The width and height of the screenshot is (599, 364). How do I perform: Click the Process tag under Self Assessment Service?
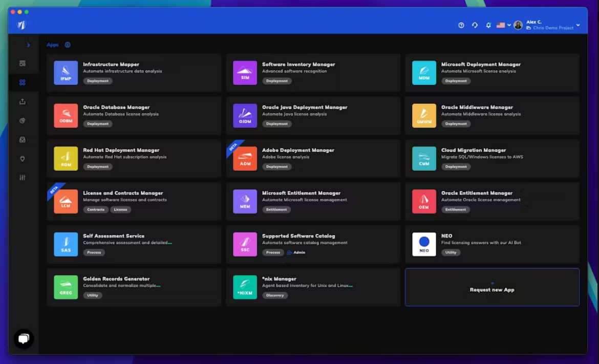tap(94, 252)
